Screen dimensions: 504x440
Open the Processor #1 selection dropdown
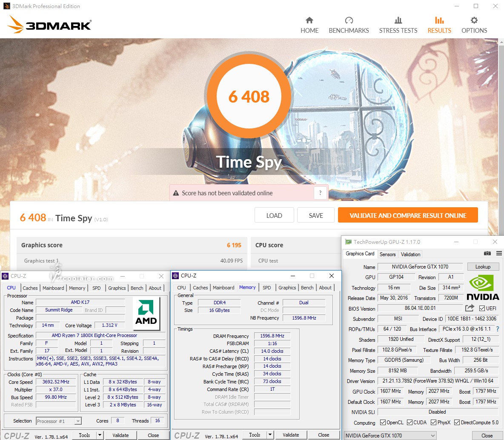[x=58, y=421]
